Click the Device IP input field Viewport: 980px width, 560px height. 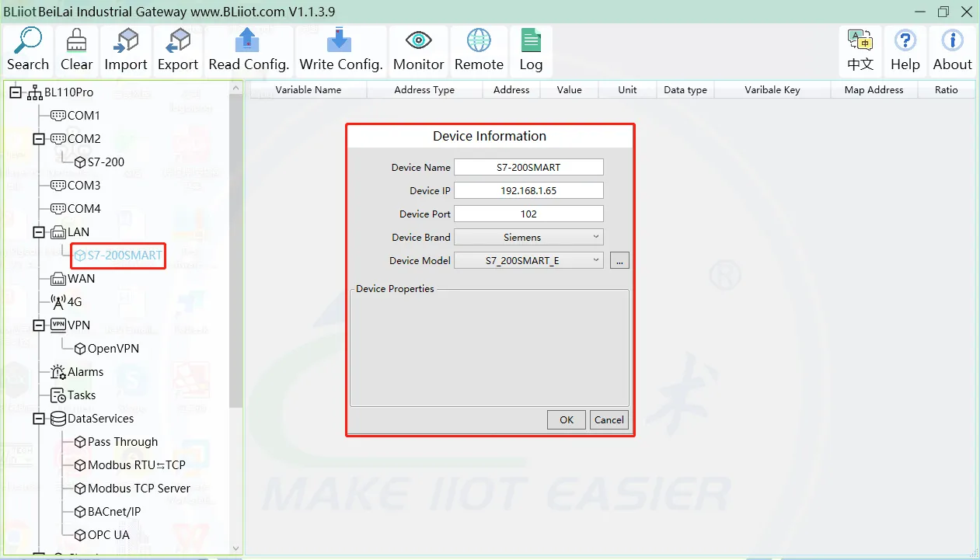[x=528, y=190]
